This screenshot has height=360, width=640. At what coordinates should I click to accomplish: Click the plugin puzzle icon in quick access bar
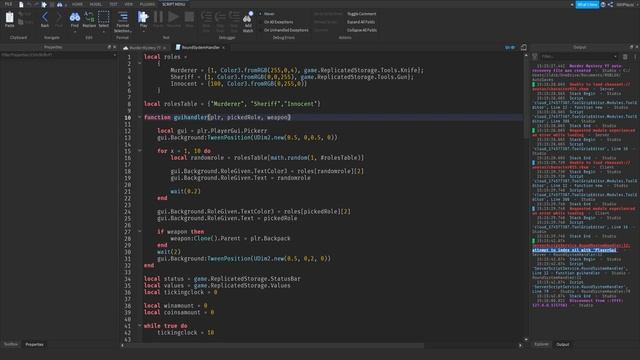click(44, 4)
